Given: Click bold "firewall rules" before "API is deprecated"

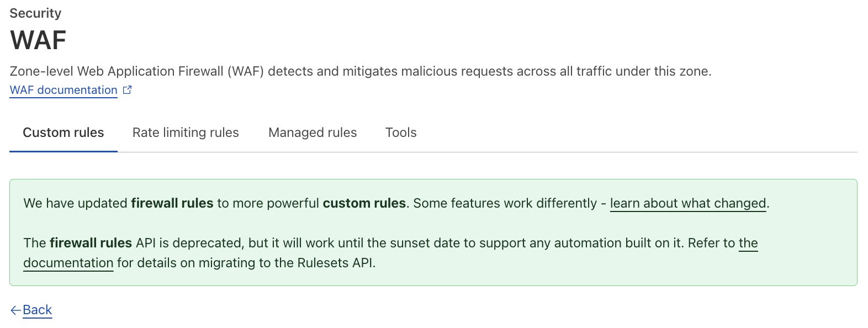Looking at the screenshot, I should [x=91, y=243].
